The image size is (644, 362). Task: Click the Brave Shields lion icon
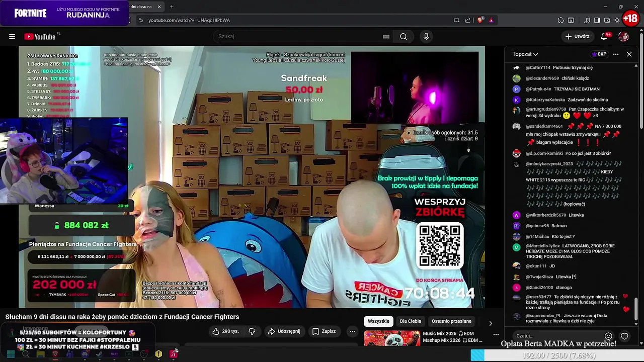tap(480, 20)
